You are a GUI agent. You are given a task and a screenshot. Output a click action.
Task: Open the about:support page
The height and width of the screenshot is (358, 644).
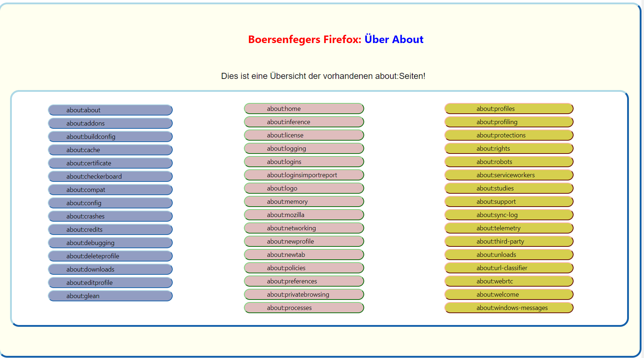coord(509,202)
